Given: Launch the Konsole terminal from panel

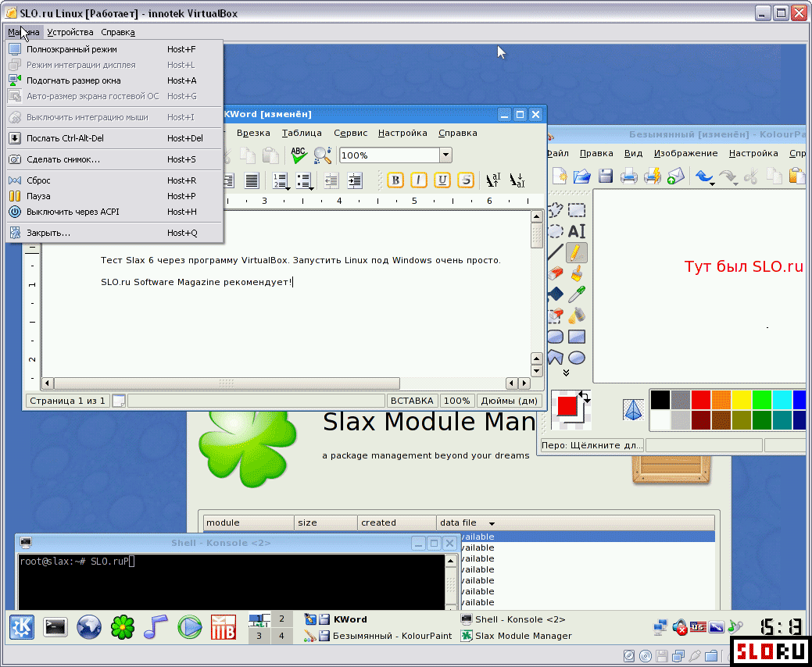Looking at the screenshot, I should [55, 627].
